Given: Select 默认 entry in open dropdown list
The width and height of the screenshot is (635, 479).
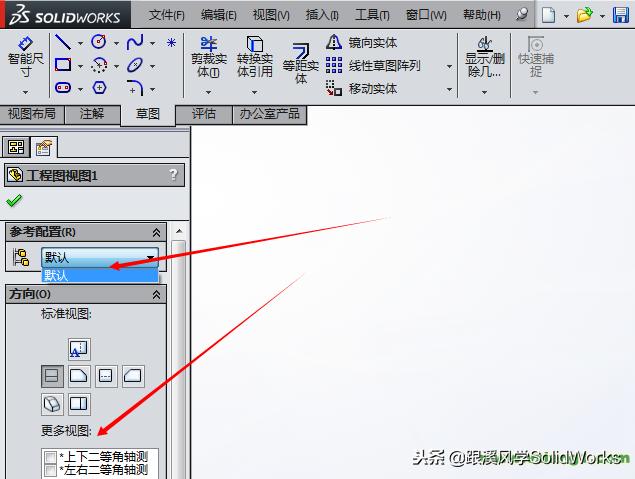Looking at the screenshot, I should click(x=100, y=275).
